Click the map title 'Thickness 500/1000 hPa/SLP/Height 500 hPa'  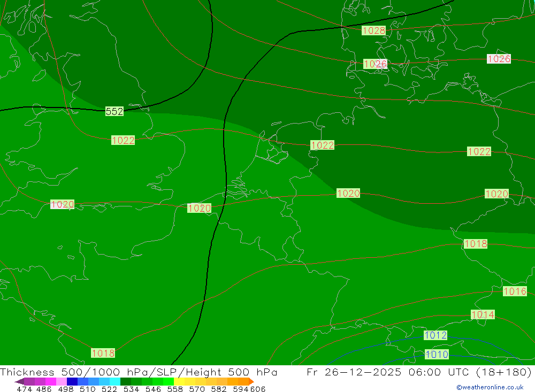[139, 372]
